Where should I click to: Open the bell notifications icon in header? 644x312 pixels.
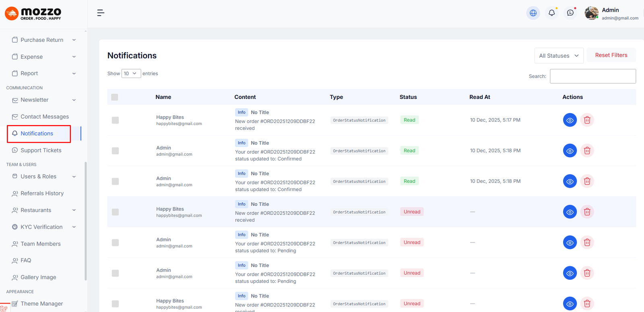551,13
